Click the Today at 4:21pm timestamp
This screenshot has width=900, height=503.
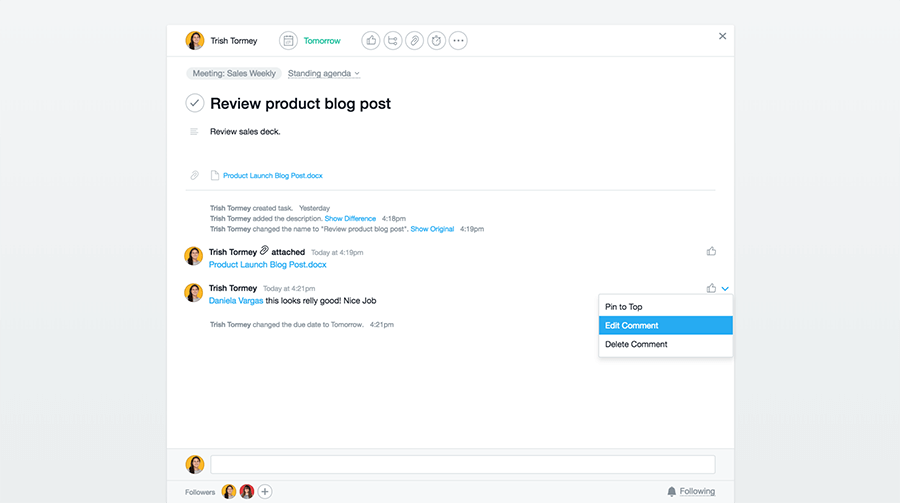point(289,289)
